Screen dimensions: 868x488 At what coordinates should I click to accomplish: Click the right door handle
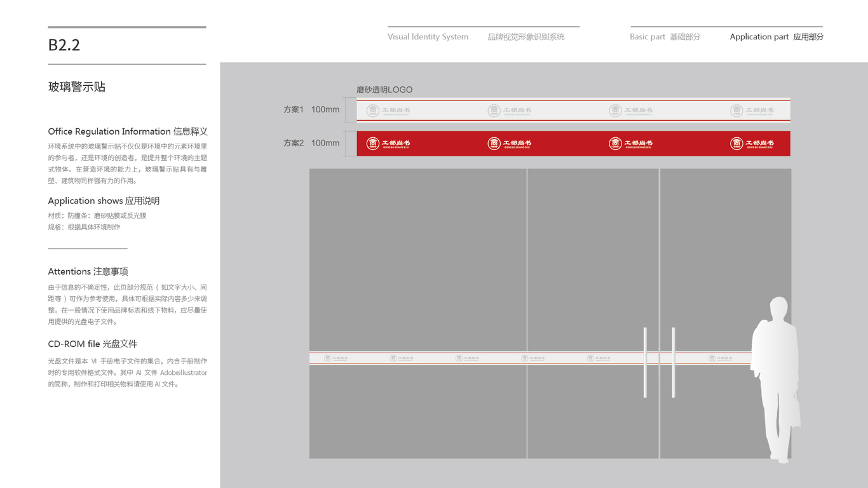pos(674,363)
